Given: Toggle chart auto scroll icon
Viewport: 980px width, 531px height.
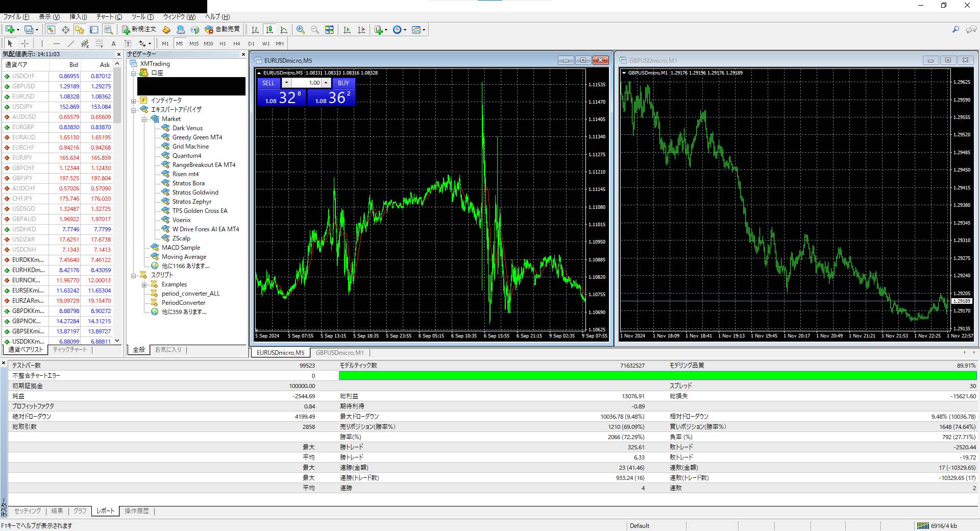Looking at the screenshot, I should pos(347,30).
